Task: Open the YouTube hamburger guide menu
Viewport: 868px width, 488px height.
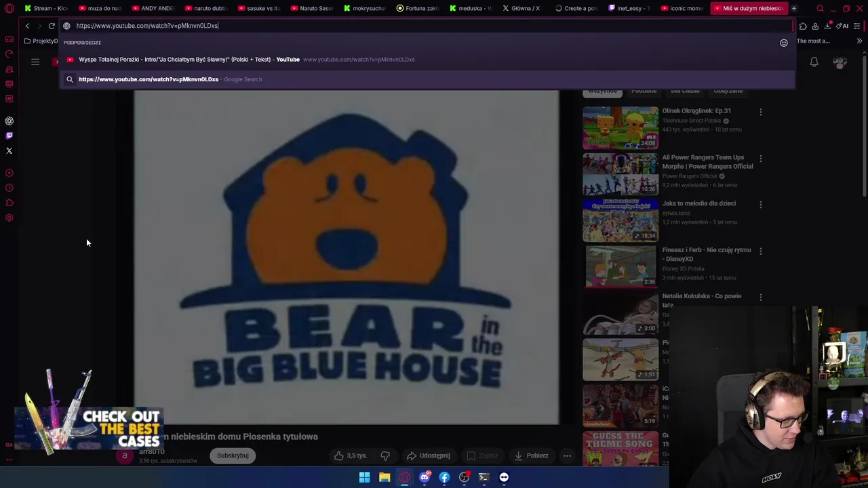Action: [x=35, y=62]
